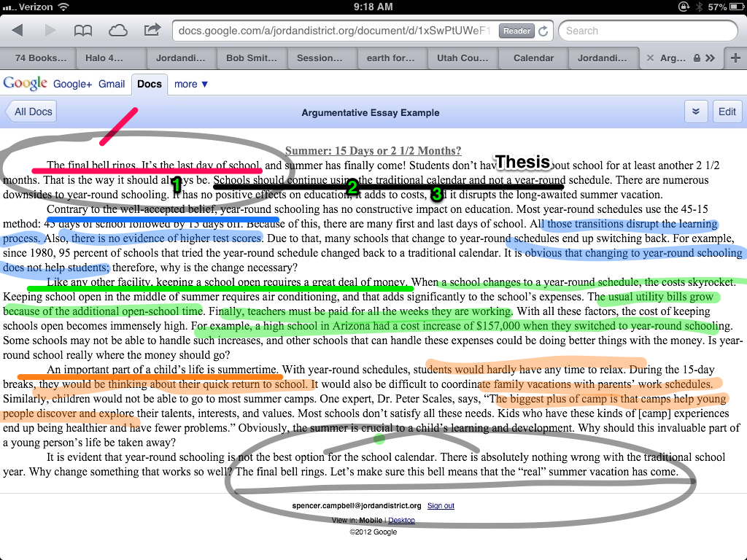The image size is (747, 560).
Task: Tap the Reader button
Action: (516, 31)
